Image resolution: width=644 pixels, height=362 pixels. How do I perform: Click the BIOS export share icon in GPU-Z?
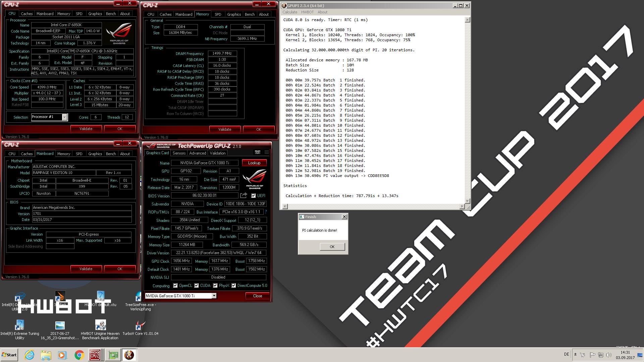point(244,195)
